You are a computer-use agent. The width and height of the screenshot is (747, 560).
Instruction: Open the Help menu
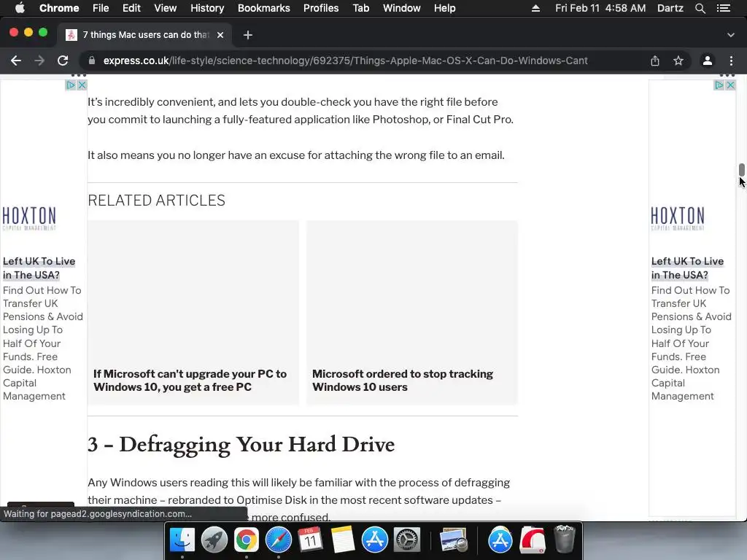click(x=444, y=8)
